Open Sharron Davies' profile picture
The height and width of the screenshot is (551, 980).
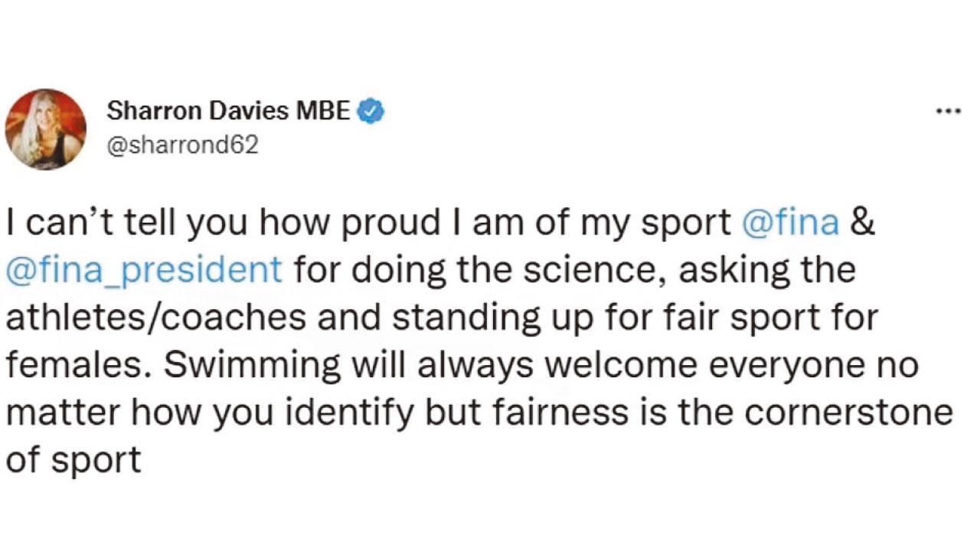coord(46,129)
